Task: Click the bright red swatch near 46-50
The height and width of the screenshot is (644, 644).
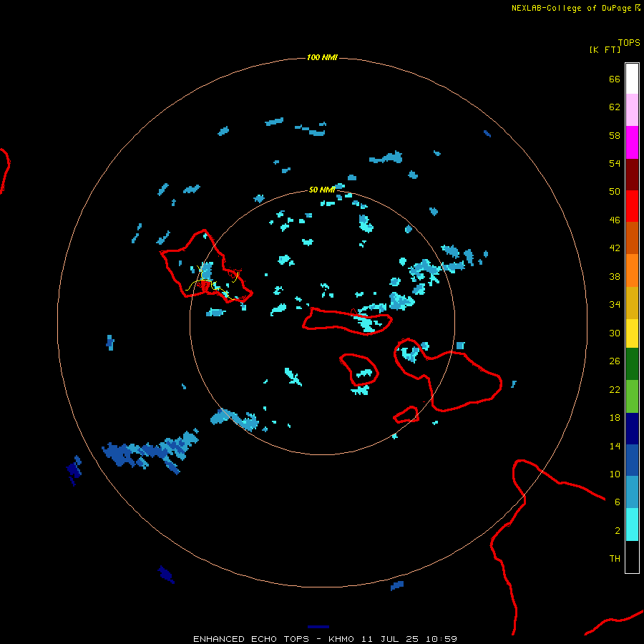Action: click(x=632, y=206)
